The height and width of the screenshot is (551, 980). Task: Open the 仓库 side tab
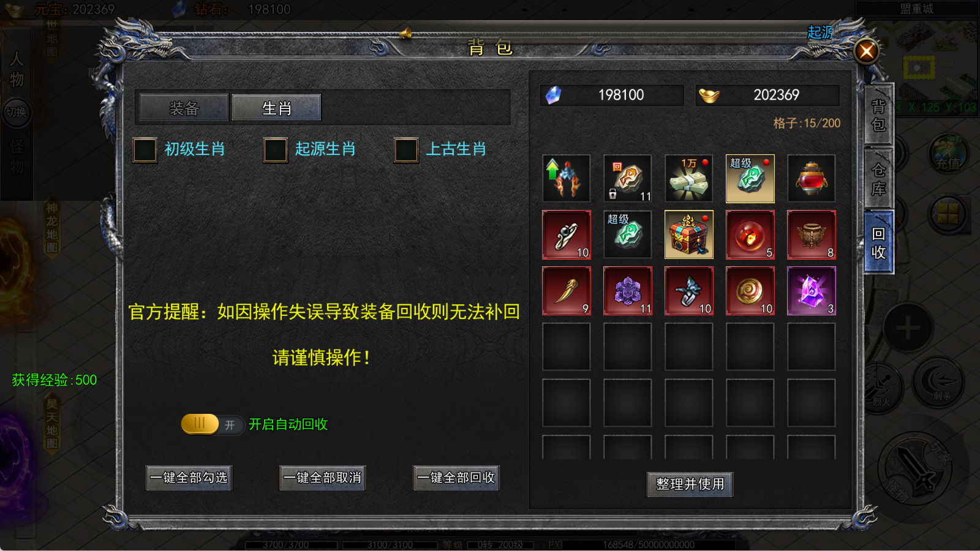pyautogui.click(x=879, y=179)
